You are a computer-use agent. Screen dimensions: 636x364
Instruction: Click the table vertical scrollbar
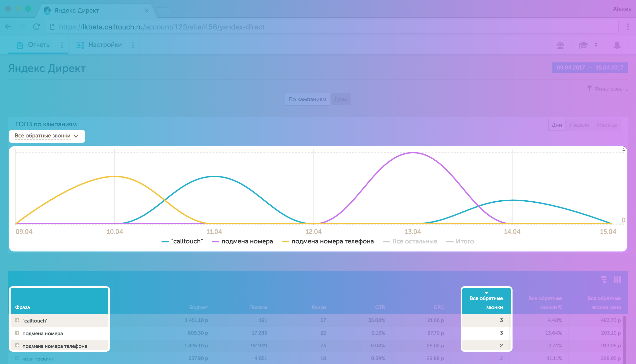tap(625, 340)
